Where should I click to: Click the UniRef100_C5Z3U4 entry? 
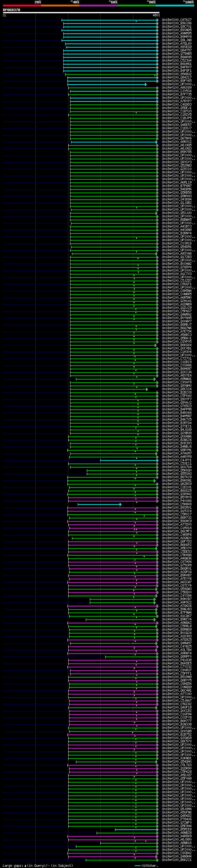(177, 61)
